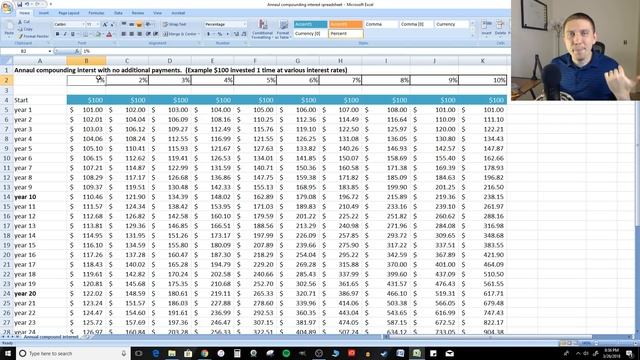
Task: Click the Home ribbon tab
Action: 24,13
